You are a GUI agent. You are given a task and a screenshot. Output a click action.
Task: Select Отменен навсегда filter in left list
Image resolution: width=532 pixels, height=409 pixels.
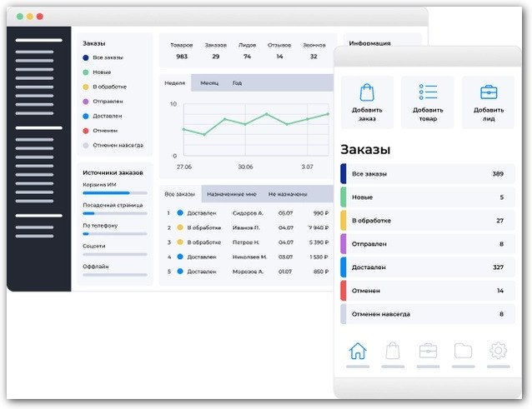[117, 145]
